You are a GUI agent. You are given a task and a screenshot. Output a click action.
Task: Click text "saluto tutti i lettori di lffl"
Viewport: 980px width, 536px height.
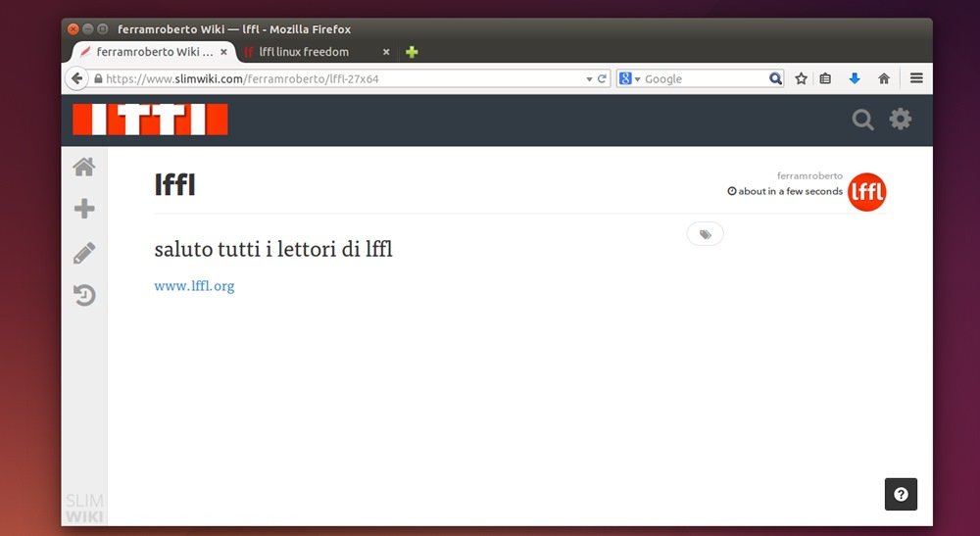273,249
